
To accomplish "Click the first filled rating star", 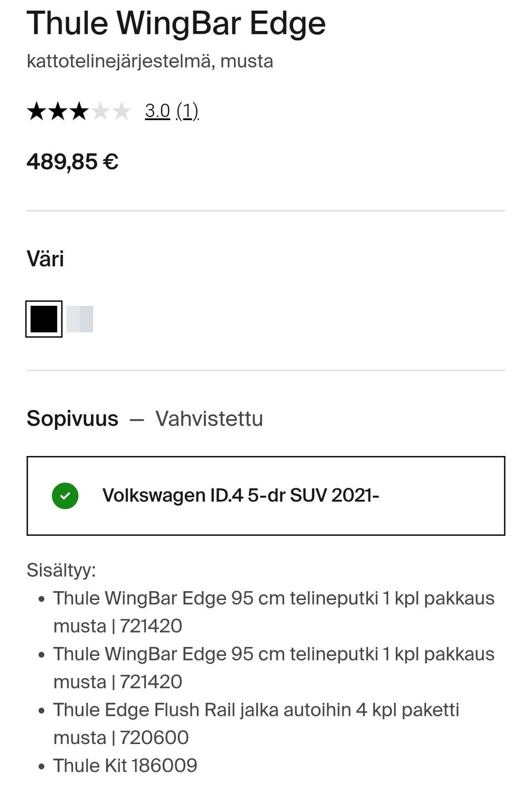I will pos(37,111).
